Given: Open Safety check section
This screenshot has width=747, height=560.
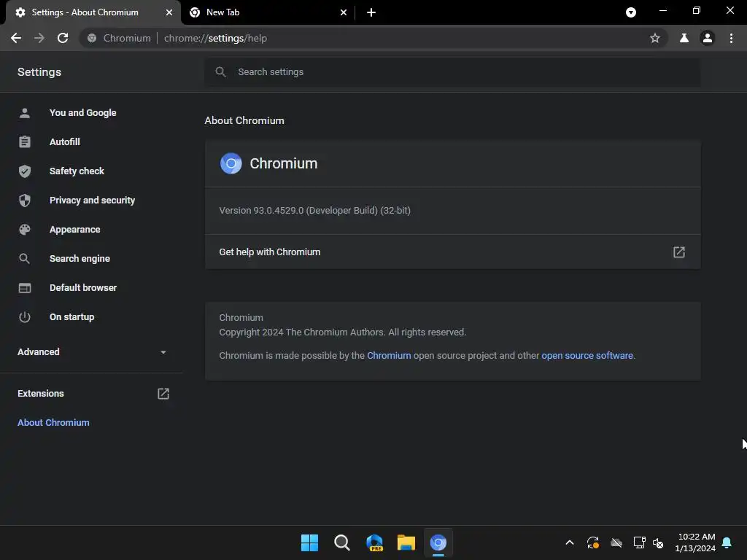Looking at the screenshot, I should (x=76, y=171).
